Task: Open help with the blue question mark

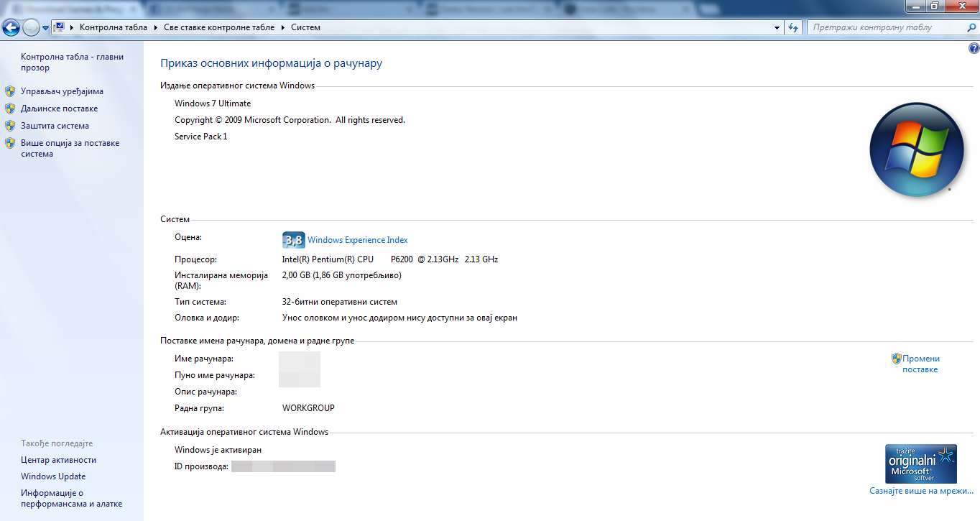Action: coord(974,49)
